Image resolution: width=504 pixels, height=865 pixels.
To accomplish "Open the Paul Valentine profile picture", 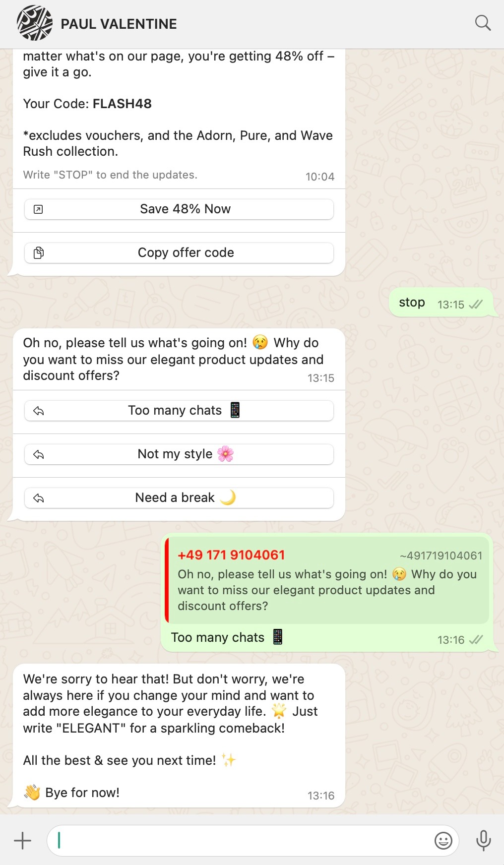I will click(34, 23).
